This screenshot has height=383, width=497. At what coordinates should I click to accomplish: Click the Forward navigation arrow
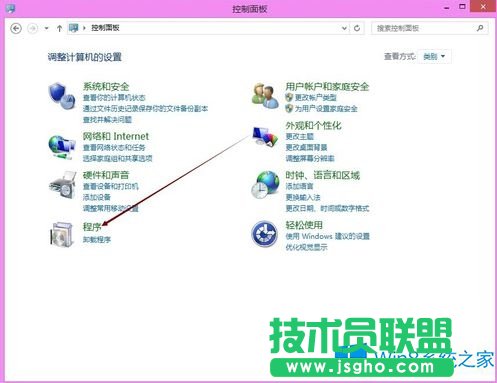point(32,28)
